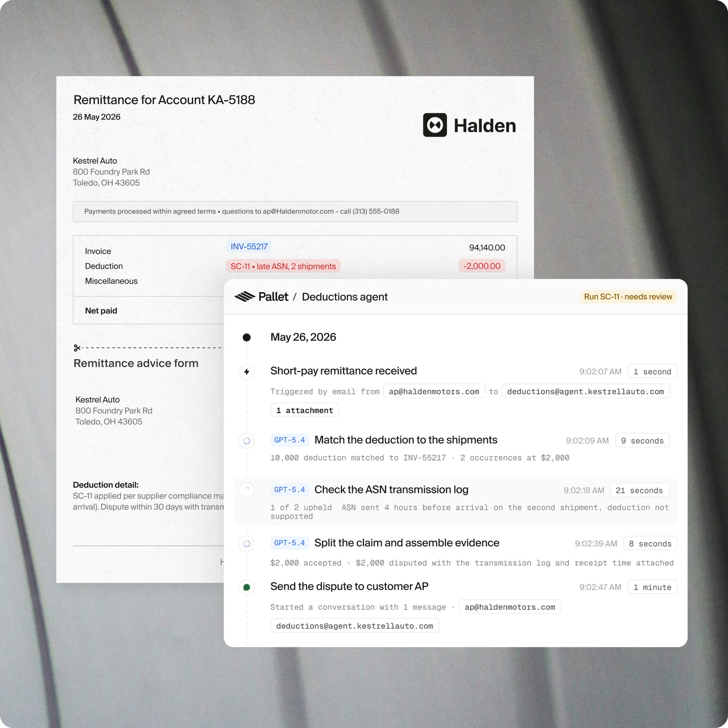This screenshot has width=728, height=728.
Task: Click the 9:02:47 AM timestamp
Action: coord(600,587)
